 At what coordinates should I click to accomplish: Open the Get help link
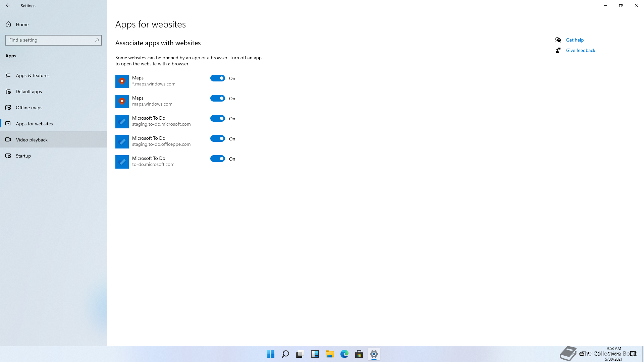tap(575, 40)
